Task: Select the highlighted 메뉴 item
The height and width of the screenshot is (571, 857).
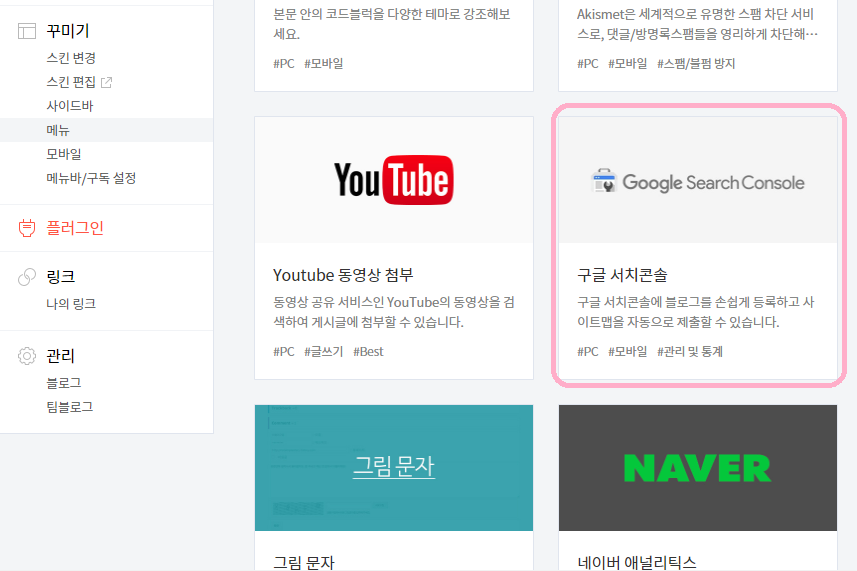Action: [x=107, y=130]
